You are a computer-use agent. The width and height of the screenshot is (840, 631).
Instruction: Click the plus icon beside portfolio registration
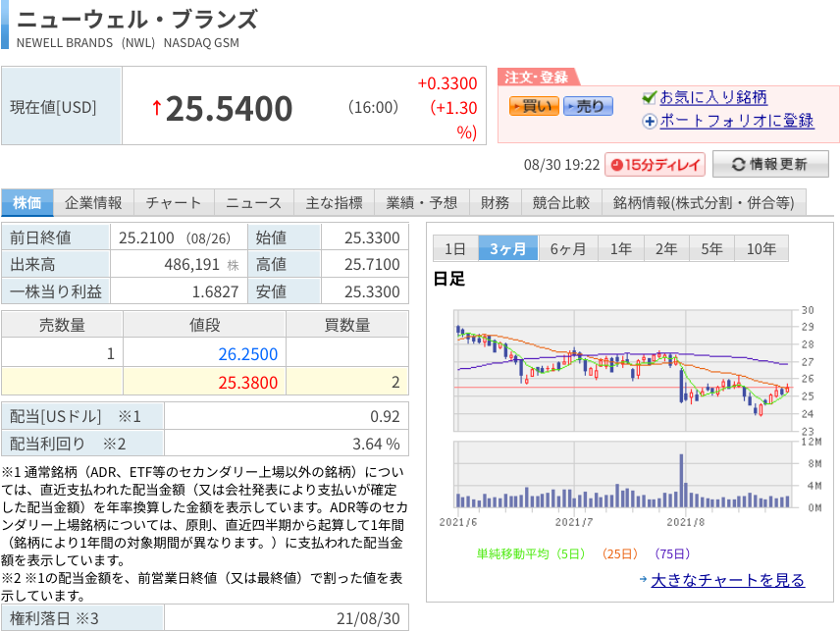(x=650, y=122)
